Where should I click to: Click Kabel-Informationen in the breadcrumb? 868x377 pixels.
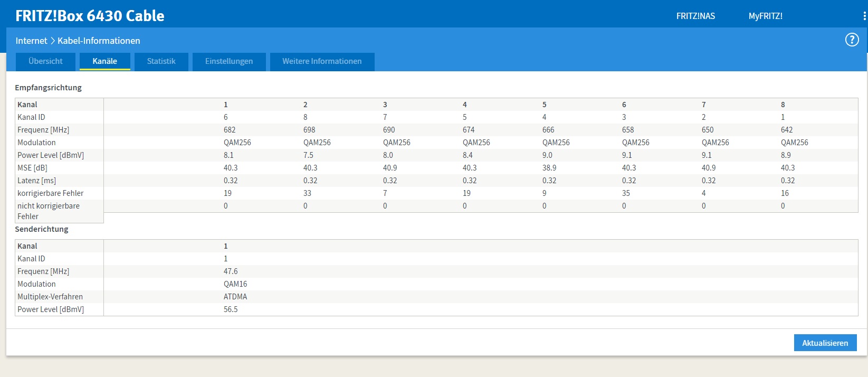99,41
